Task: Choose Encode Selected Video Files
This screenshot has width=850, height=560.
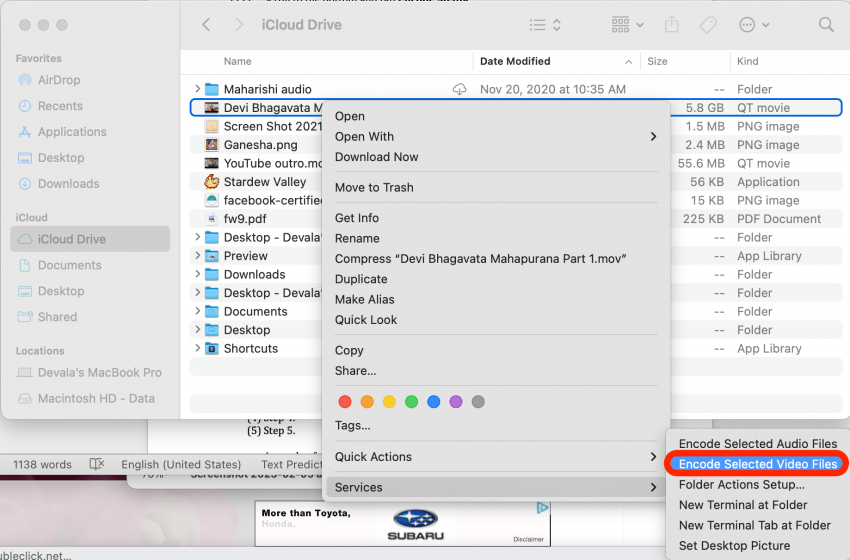Action: [757, 464]
